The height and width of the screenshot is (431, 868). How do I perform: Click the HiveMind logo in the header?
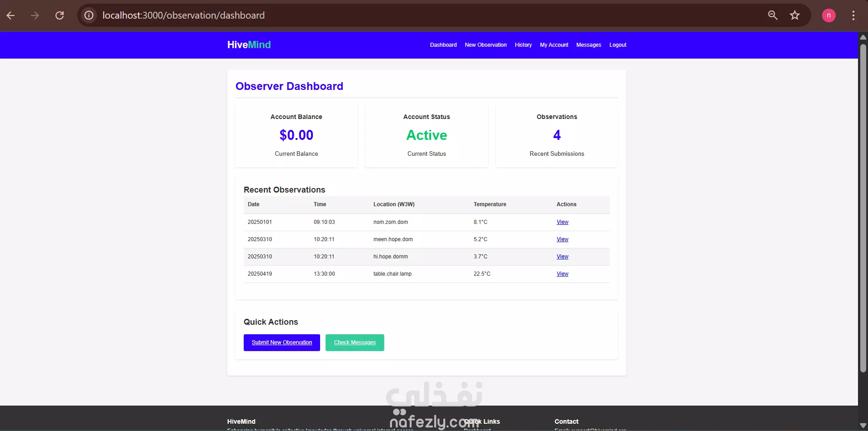click(x=249, y=45)
